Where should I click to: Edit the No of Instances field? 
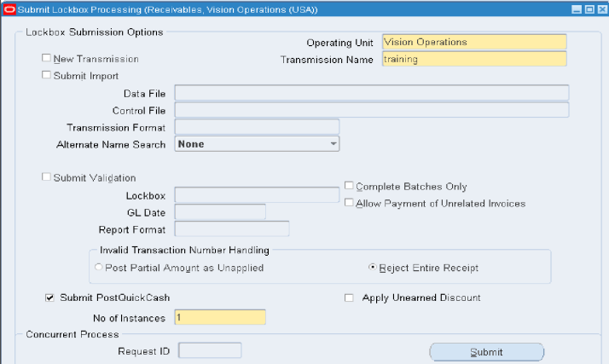[220, 318]
